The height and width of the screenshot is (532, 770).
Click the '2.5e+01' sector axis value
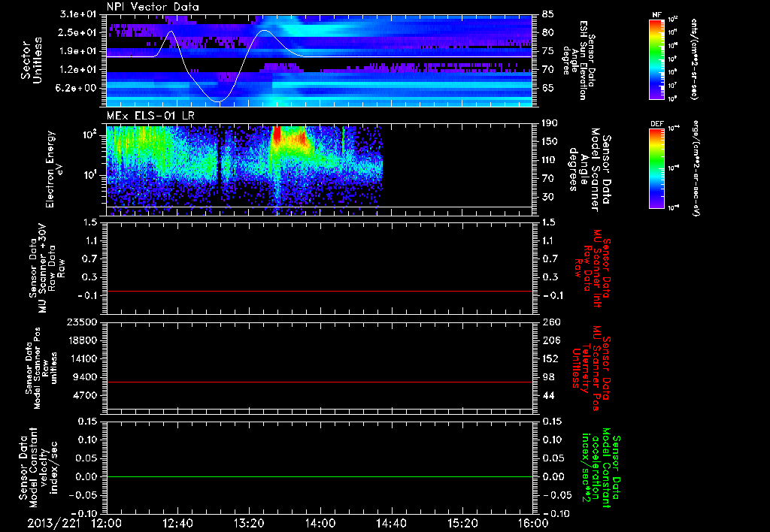coord(77,32)
